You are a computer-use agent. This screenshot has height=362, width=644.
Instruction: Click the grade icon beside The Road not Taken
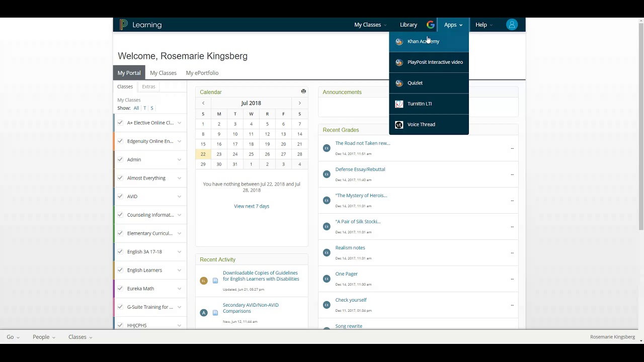(327, 148)
